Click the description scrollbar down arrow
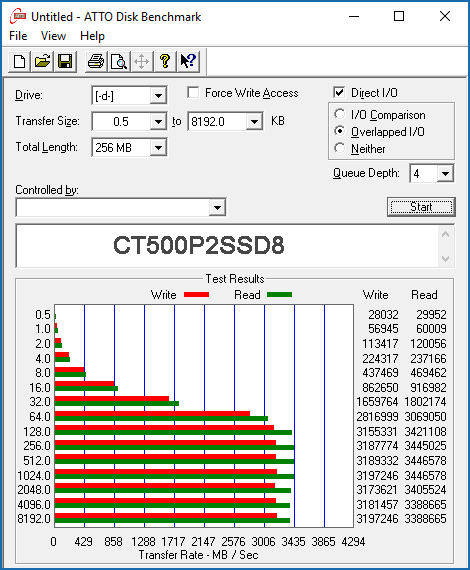 pos(446,258)
